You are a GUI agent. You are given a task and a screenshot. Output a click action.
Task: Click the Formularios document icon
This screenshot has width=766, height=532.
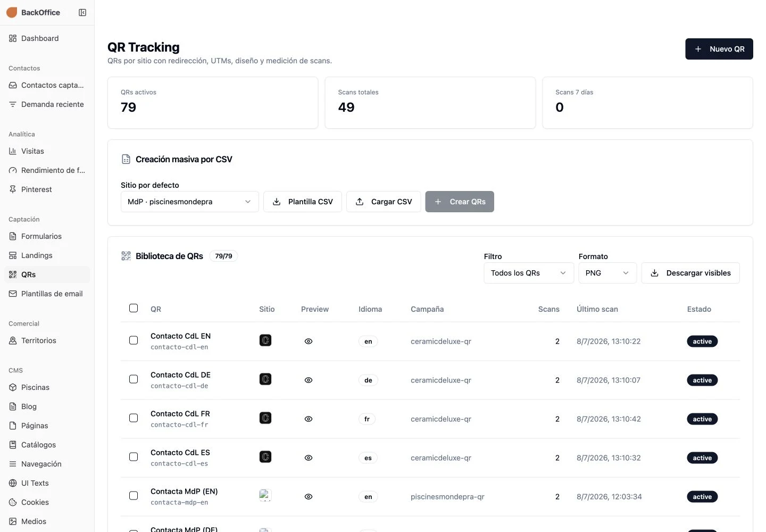pyautogui.click(x=13, y=236)
